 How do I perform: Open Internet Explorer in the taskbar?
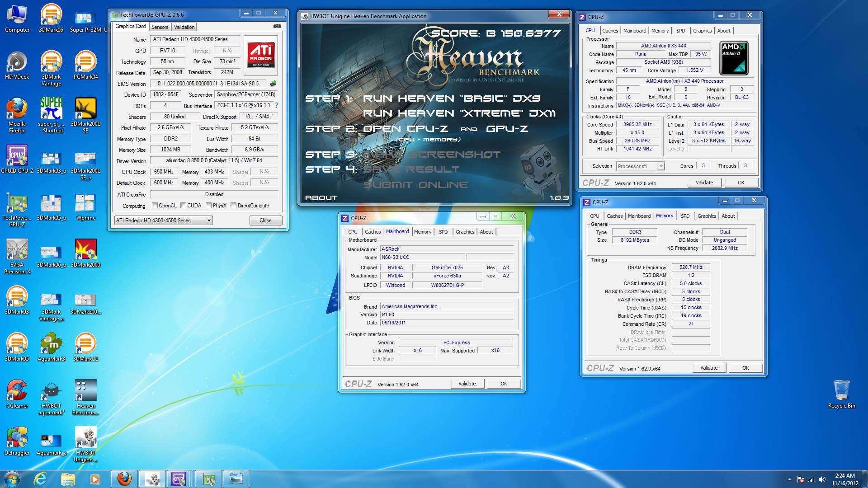tap(40, 479)
